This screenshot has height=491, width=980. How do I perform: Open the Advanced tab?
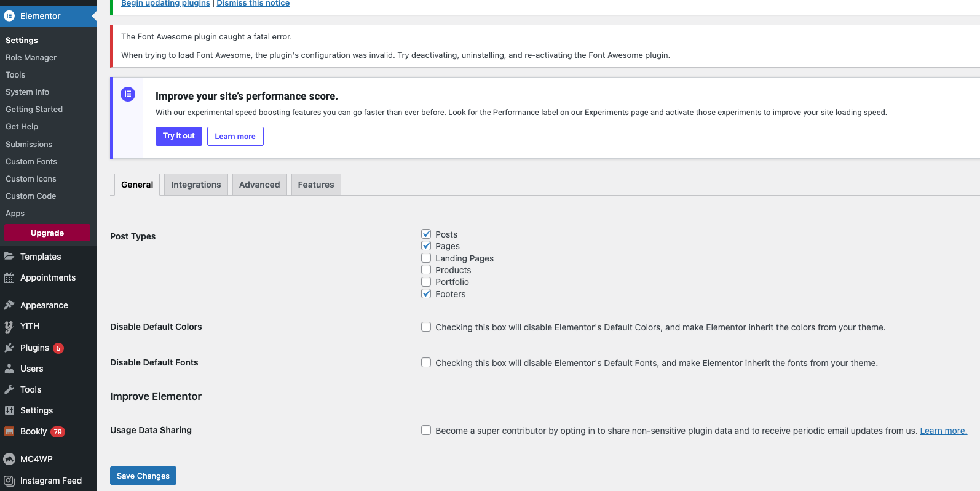point(259,185)
